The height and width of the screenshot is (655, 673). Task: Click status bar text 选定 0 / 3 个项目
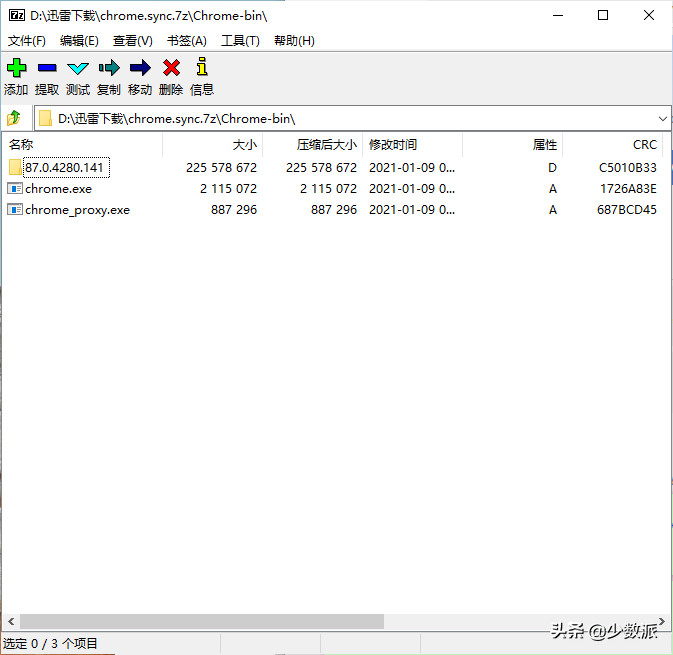pyautogui.click(x=50, y=643)
